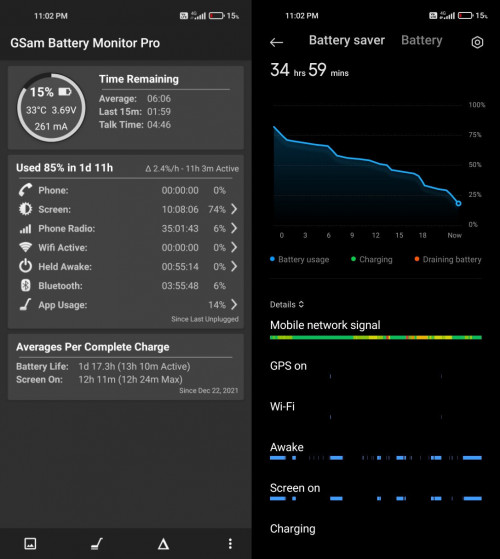Tap the current point on battery graph
The image size is (500, 559).
click(458, 203)
